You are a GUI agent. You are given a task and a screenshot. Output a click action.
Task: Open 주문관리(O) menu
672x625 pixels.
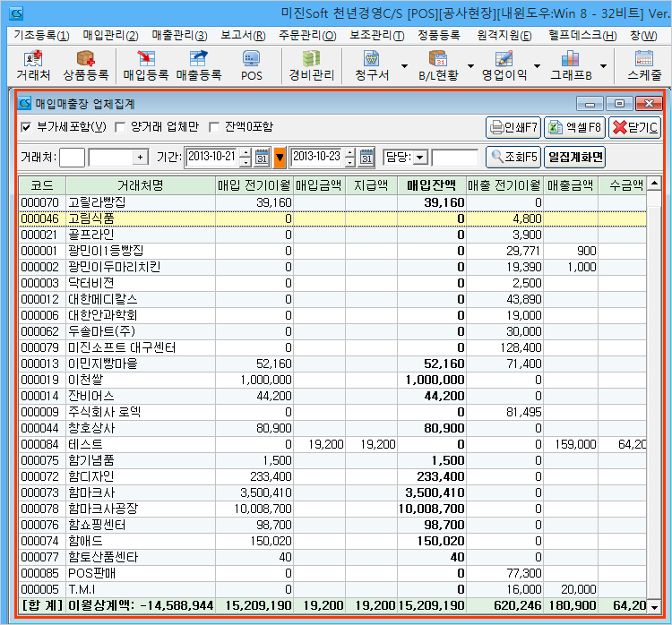point(307,35)
